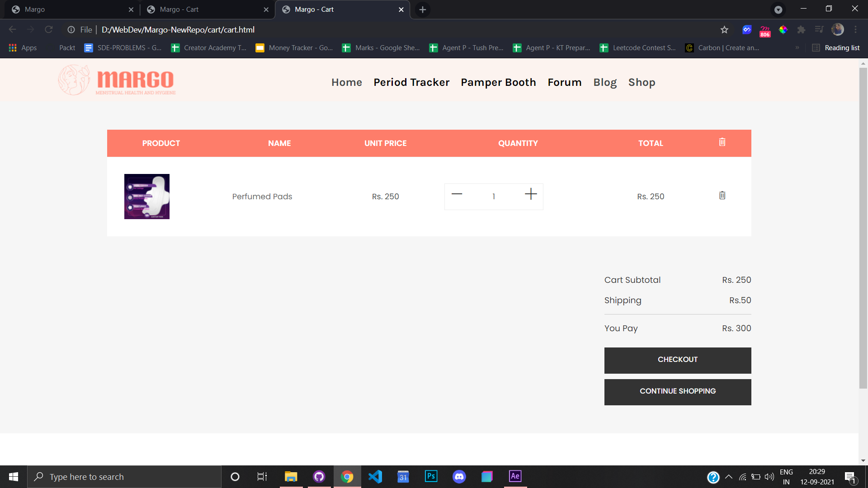The image size is (868, 488).
Task: Open the Period Tracker nav link
Action: (x=411, y=82)
